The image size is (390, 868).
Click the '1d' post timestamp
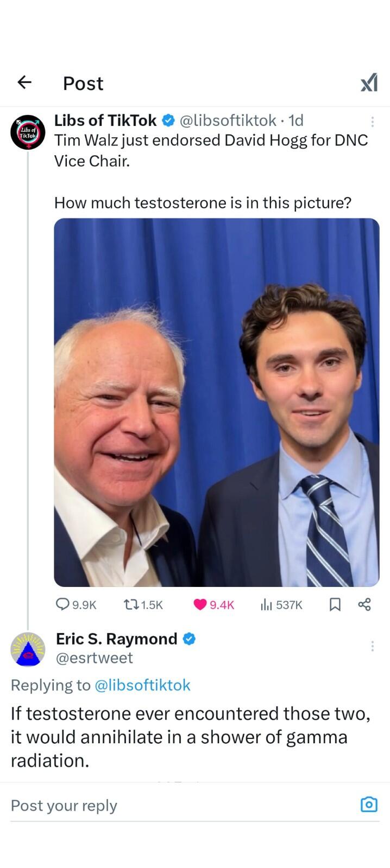pyautogui.click(x=295, y=120)
